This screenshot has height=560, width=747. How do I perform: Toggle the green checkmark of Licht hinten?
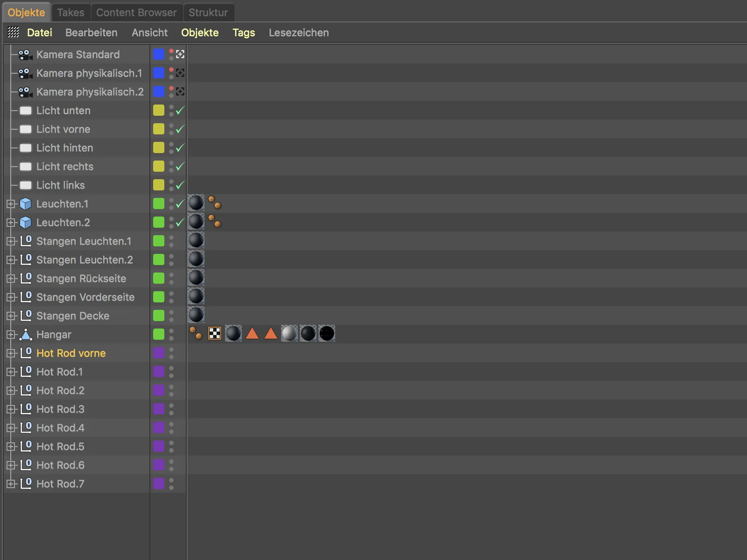click(x=180, y=148)
